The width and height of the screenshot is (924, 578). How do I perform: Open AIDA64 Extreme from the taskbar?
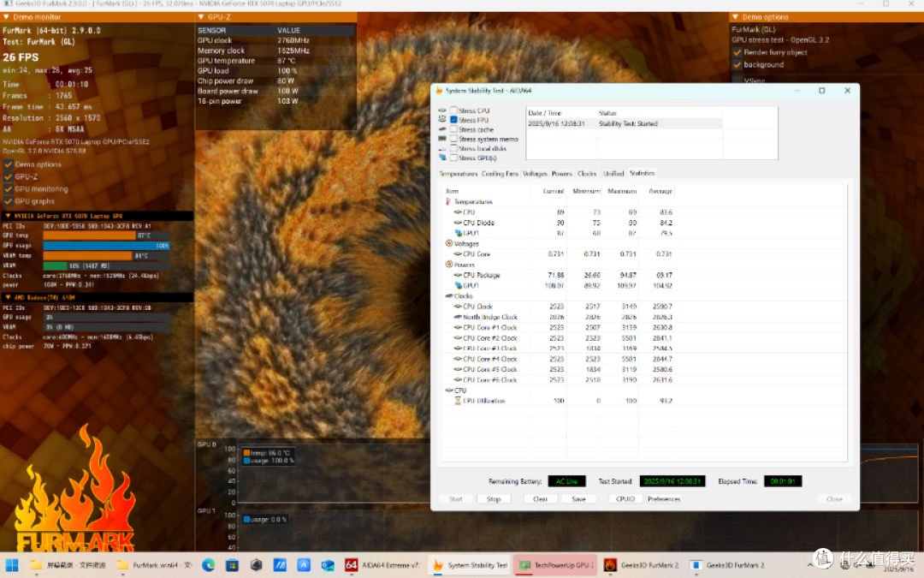coord(383,565)
